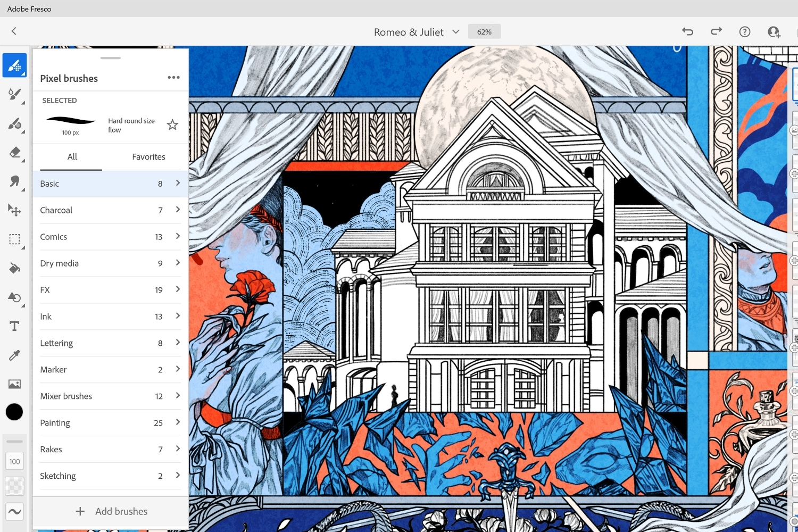Select the Eyedropper tool

tap(14, 355)
